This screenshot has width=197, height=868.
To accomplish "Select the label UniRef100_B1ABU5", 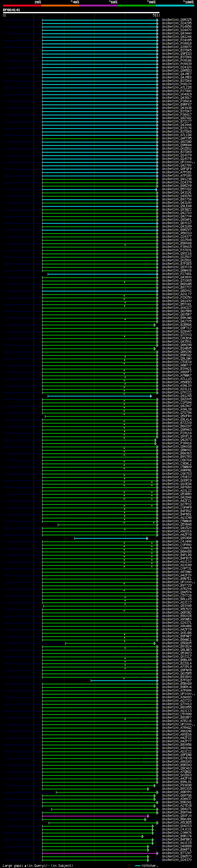I will (x=177, y=349).
